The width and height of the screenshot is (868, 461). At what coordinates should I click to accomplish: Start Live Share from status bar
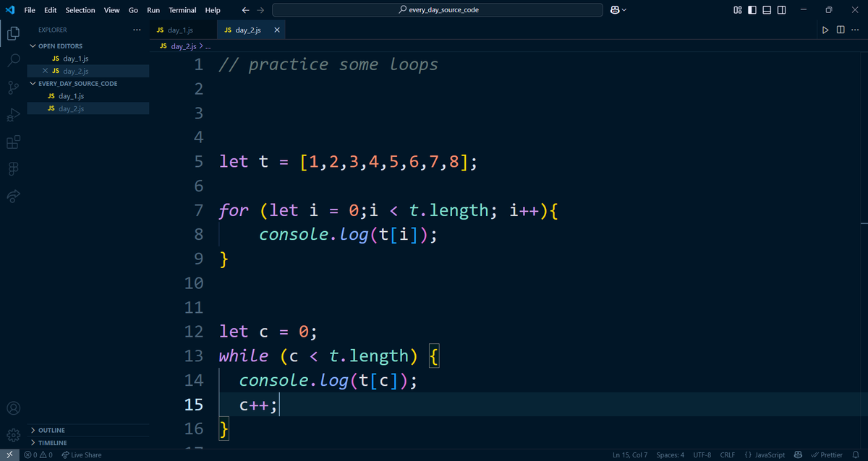coord(82,454)
